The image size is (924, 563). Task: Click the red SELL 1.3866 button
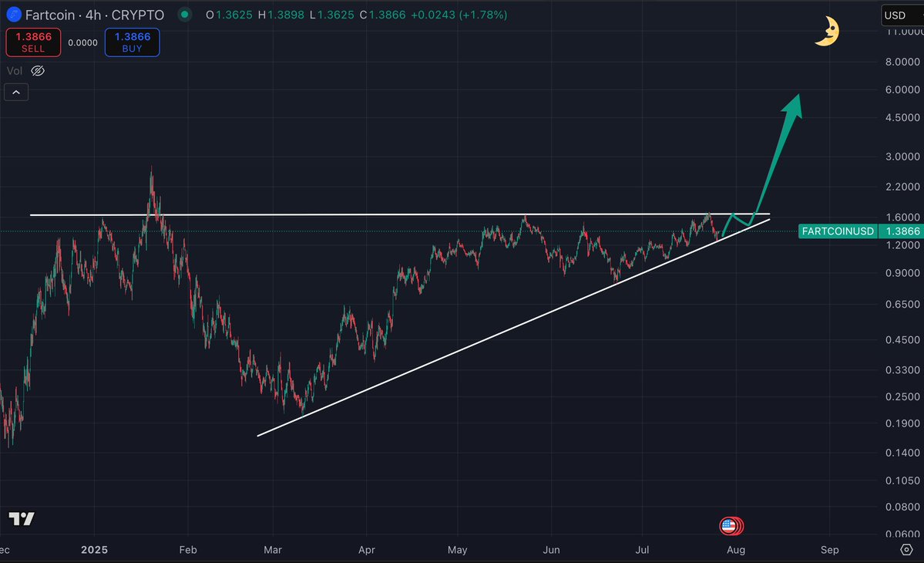tap(33, 42)
